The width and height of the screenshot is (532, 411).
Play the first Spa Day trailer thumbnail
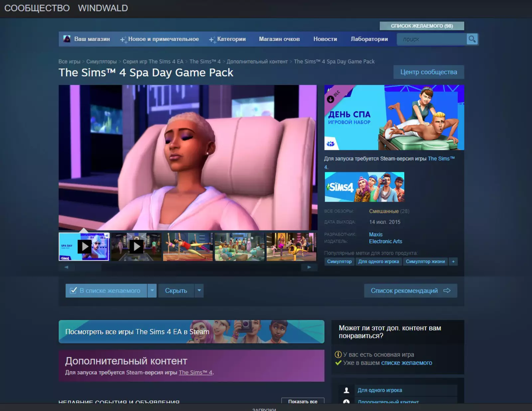pyautogui.click(x=84, y=247)
